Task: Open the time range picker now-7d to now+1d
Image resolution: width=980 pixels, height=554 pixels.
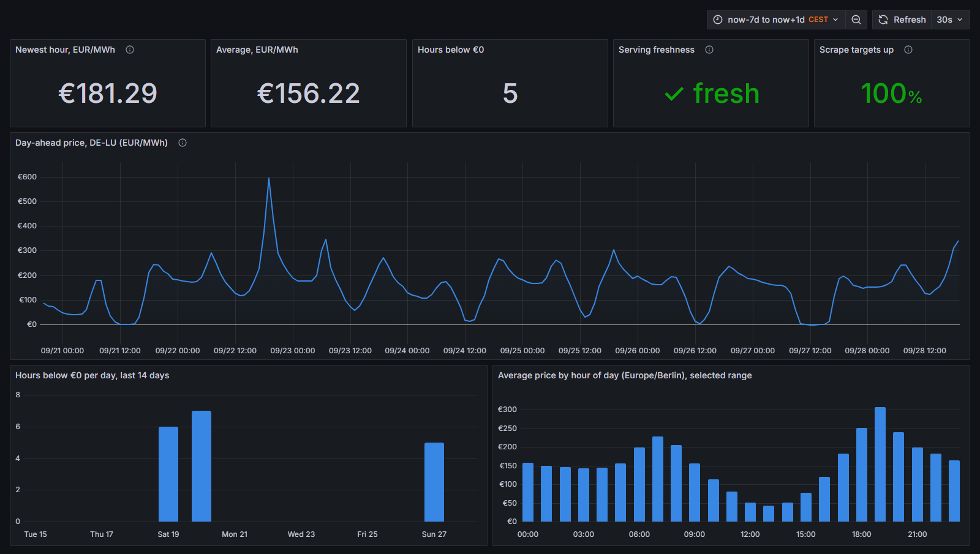Action: coord(776,20)
